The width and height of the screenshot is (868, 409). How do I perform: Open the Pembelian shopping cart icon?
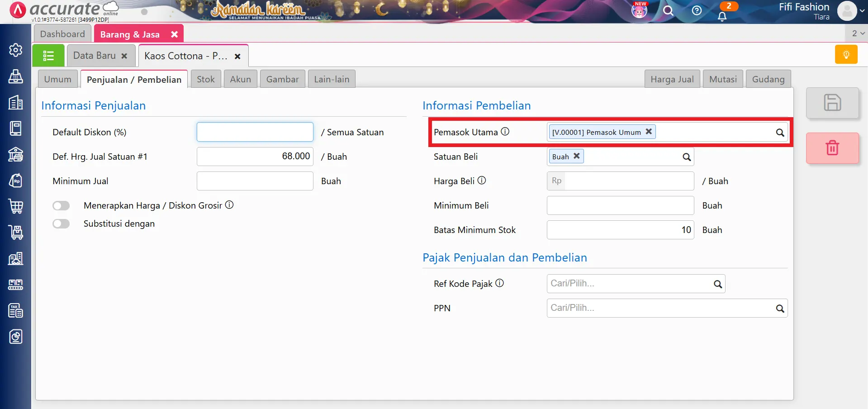click(x=16, y=206)
